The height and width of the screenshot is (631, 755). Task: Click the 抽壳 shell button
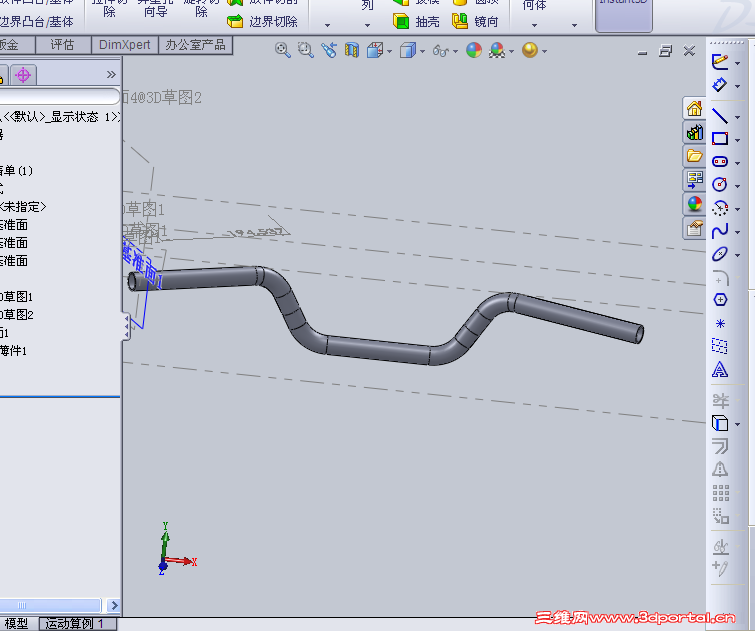click(x=417, y=21)
